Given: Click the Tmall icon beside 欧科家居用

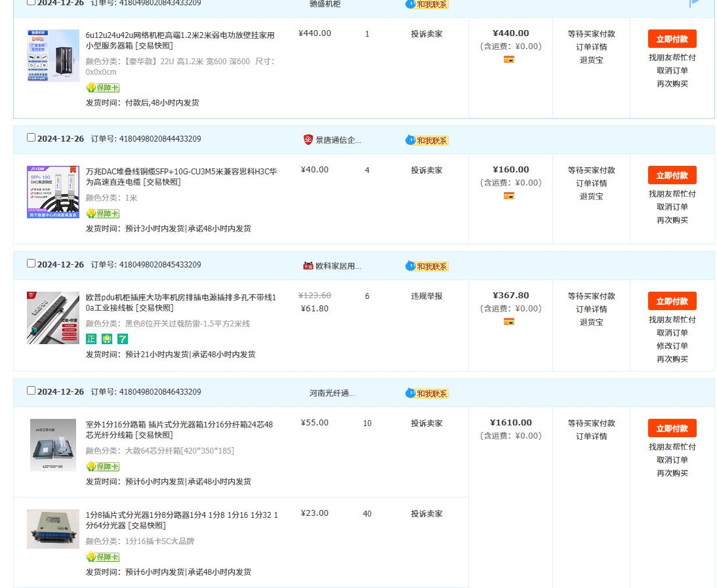Looking at the screenshot, I should (x=308, y=266).
